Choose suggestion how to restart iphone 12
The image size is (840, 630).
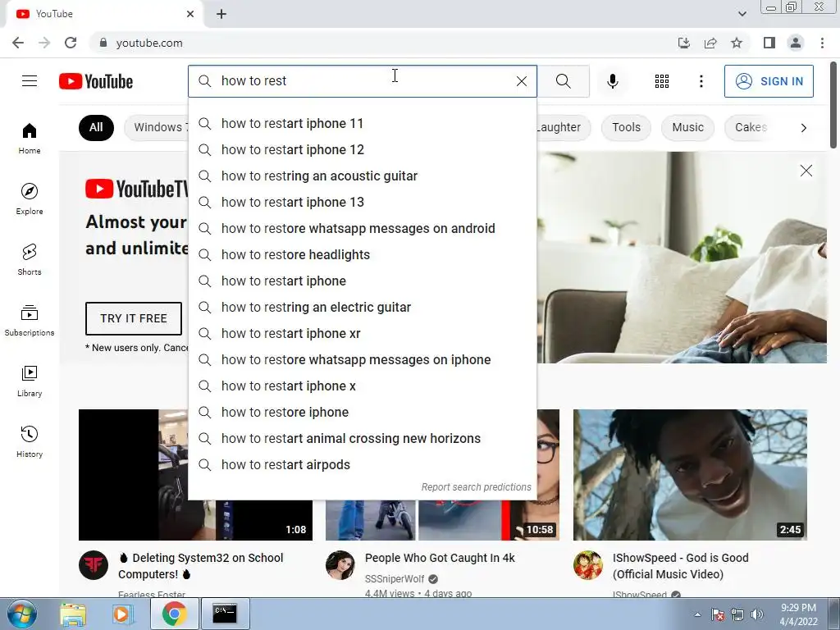(x=362, y=149)
